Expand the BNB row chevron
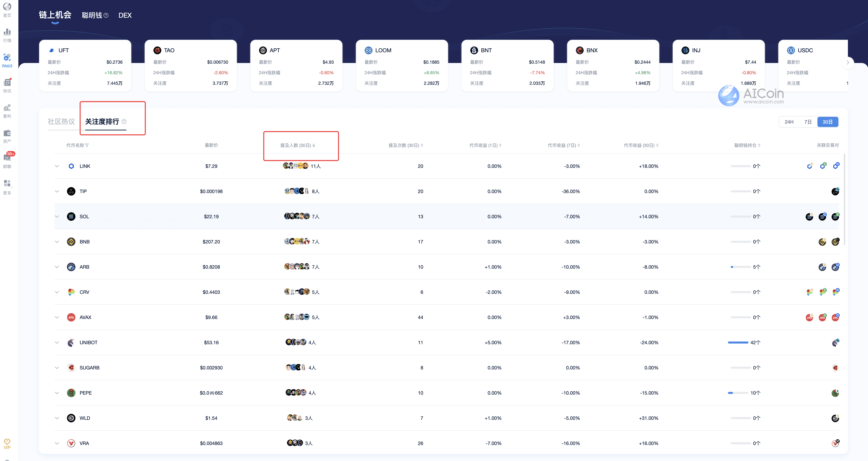The image size is (868, 461). coord(57,242)
